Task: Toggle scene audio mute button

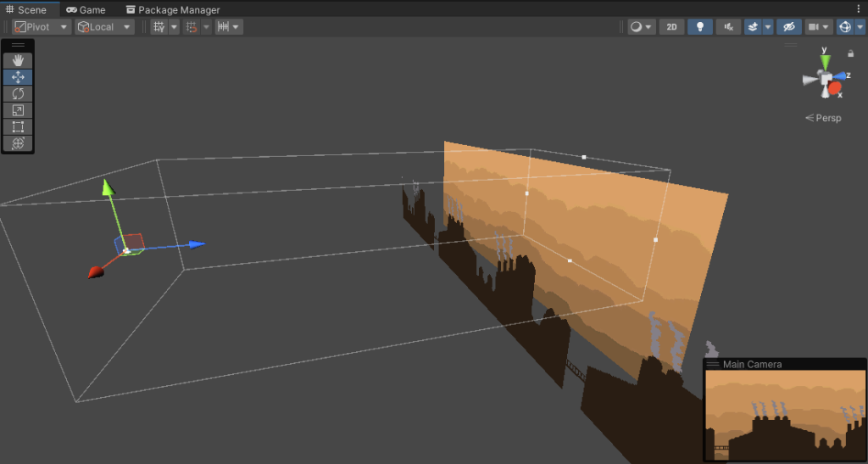Action: pyautogui.click(x=728, y=27)
